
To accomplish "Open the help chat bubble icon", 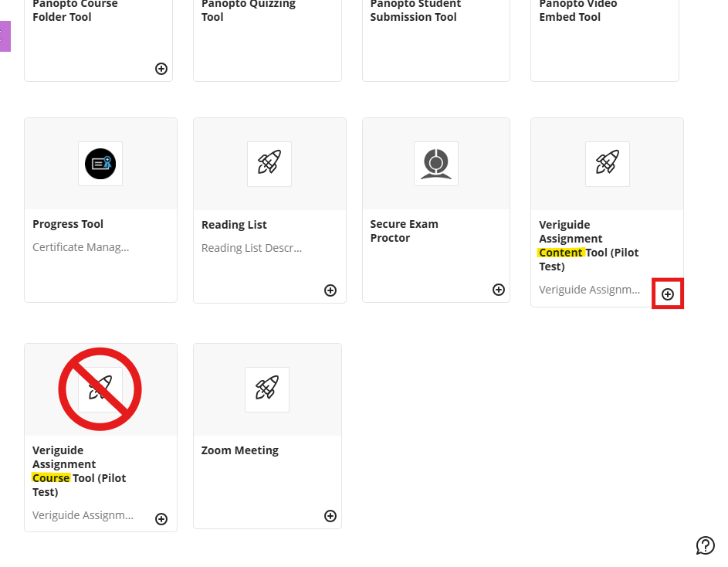I will pyautogui.click(x=706, y=545).
